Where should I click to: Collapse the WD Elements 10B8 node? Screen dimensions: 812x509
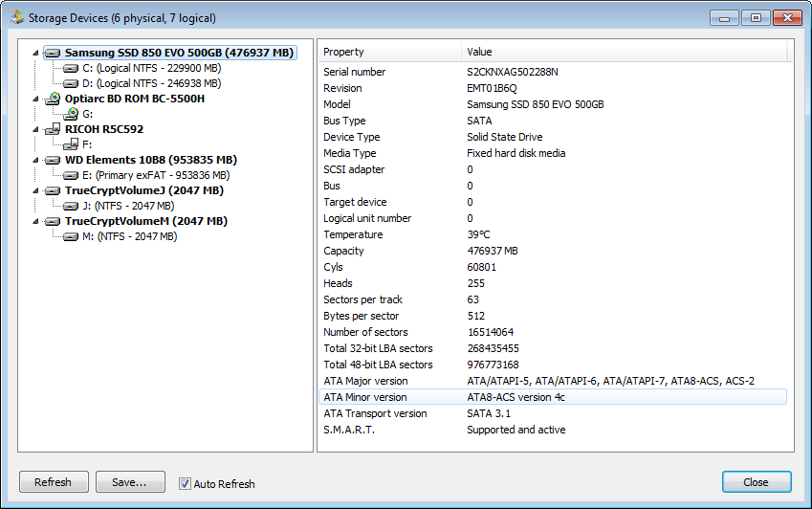click(35, 160)
